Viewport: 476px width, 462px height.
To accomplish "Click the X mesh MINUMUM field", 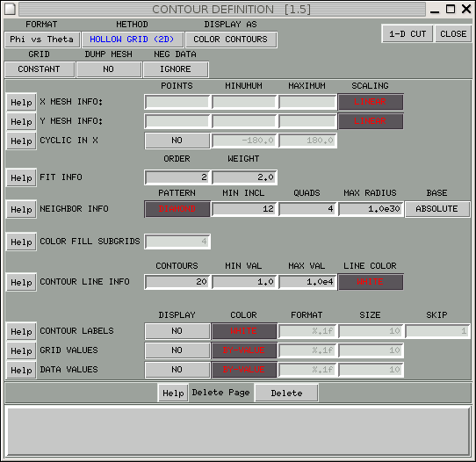I will [244, 102].
